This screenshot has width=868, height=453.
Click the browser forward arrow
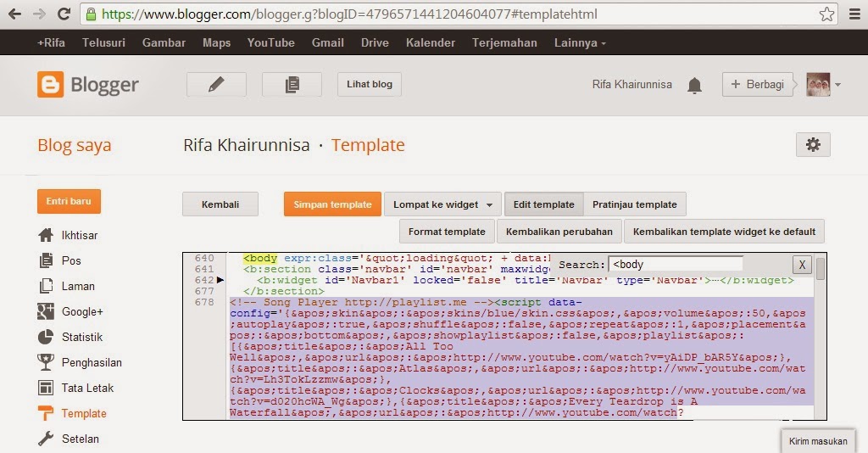pos(39,14)
